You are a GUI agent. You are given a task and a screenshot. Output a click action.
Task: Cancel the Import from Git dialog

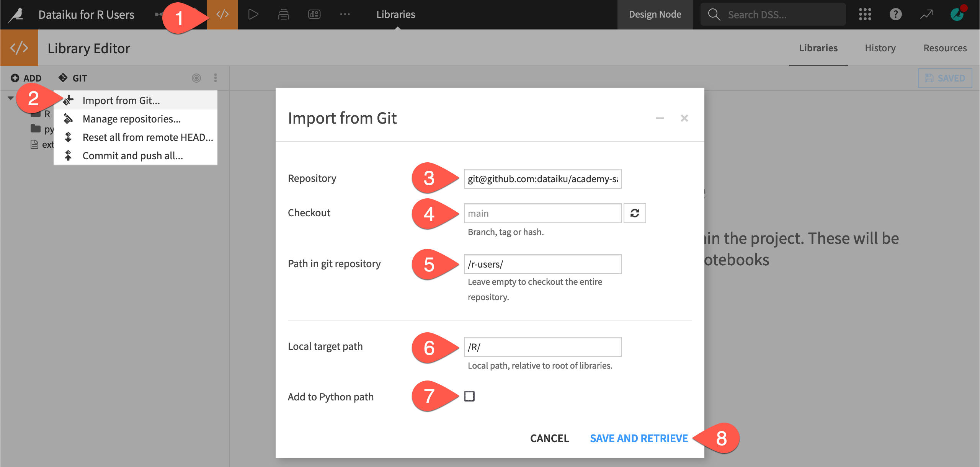coord(549,438)
